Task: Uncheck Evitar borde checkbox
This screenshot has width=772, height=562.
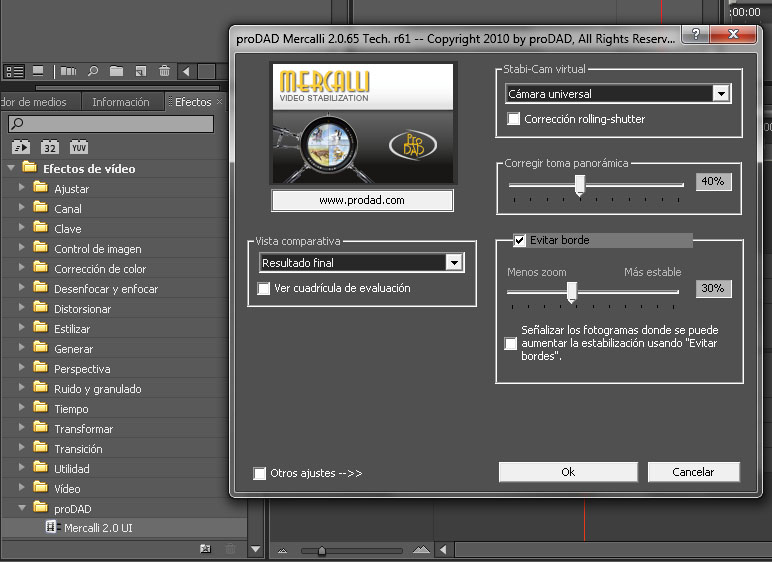Action: [x=519, y=240]
